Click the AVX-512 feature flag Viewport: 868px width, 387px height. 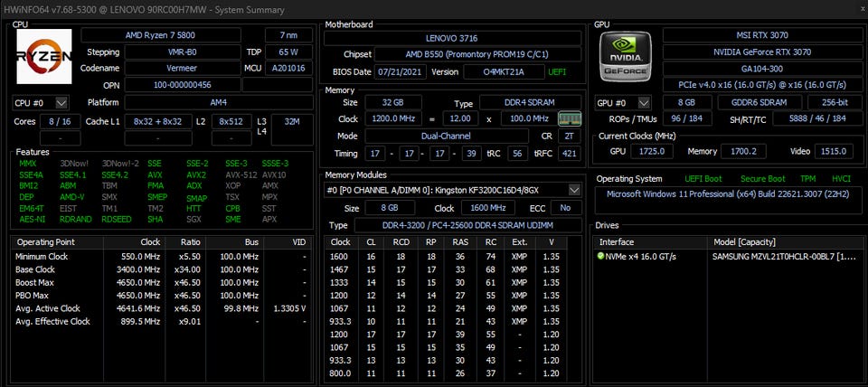coord(241,175)
